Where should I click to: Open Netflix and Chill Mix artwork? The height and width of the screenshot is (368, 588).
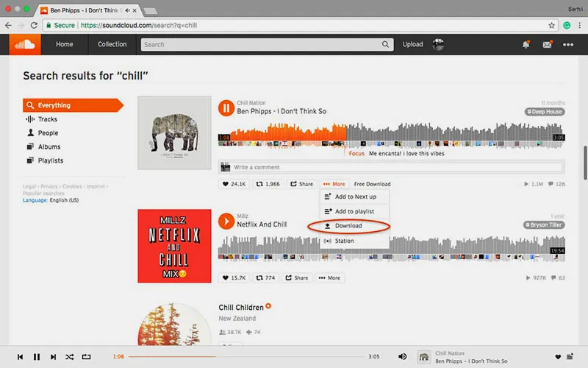[x=174, y=246]
